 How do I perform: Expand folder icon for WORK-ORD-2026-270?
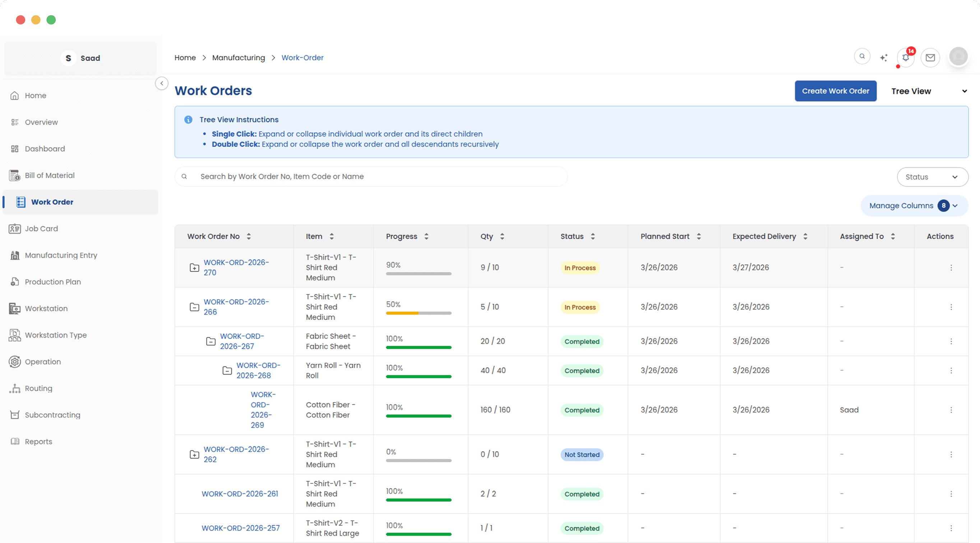click(194, 268)
